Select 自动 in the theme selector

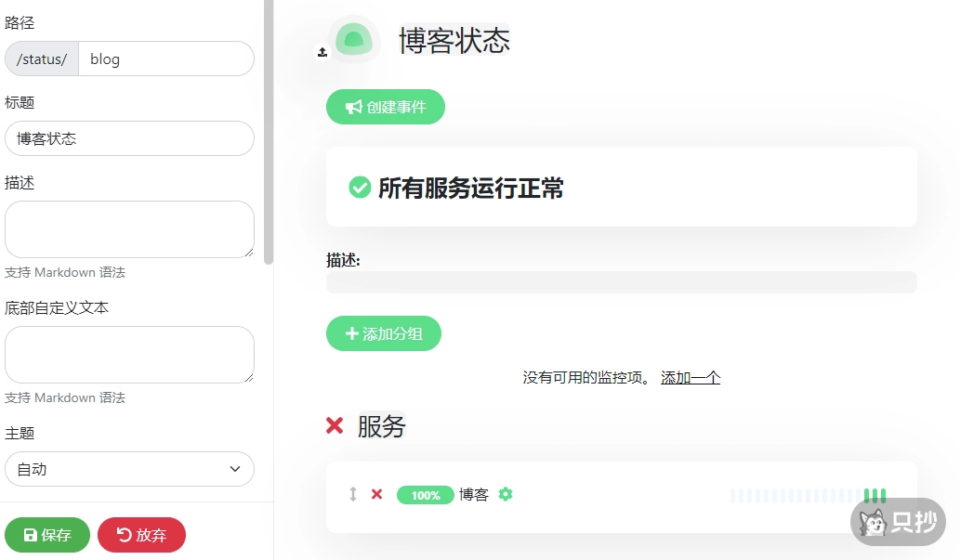tap(129, 469)
